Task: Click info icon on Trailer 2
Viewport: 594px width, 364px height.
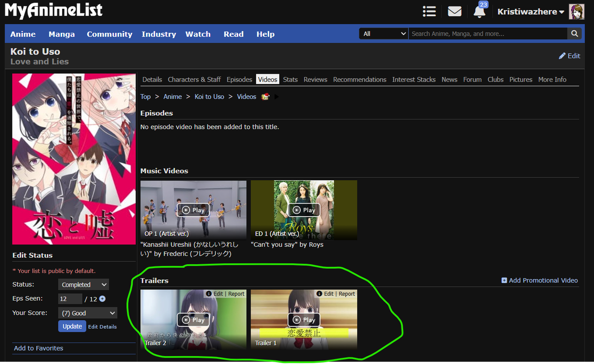Action: point(209,294)
